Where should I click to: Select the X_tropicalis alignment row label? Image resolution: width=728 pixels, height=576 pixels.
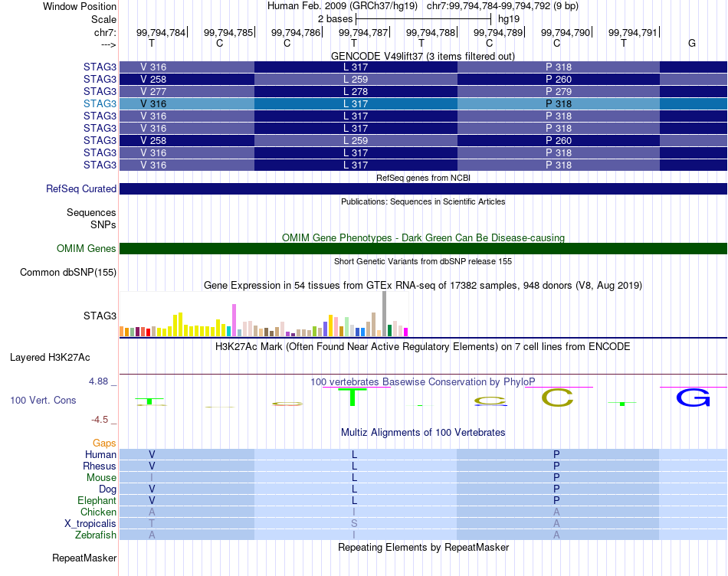[x=90, y=524]
